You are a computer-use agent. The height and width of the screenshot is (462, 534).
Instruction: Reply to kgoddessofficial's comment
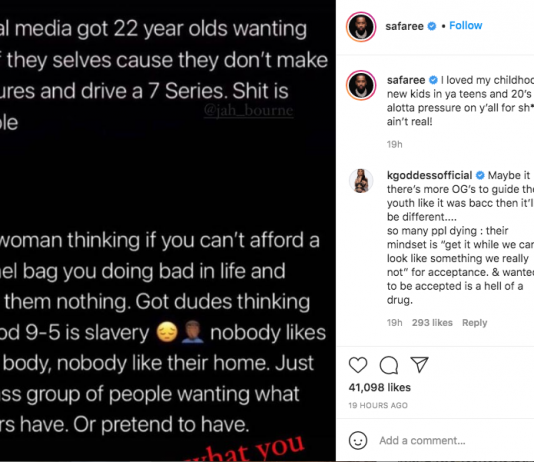click(474, 322)
